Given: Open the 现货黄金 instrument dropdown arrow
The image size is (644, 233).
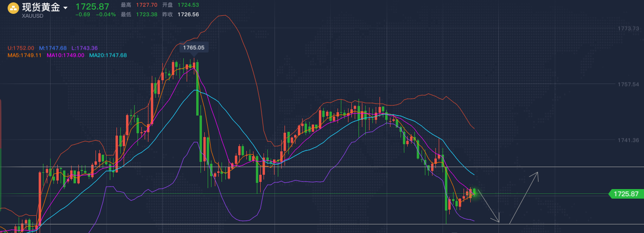Looking at the screenshot, I should [x=65, y=8].
